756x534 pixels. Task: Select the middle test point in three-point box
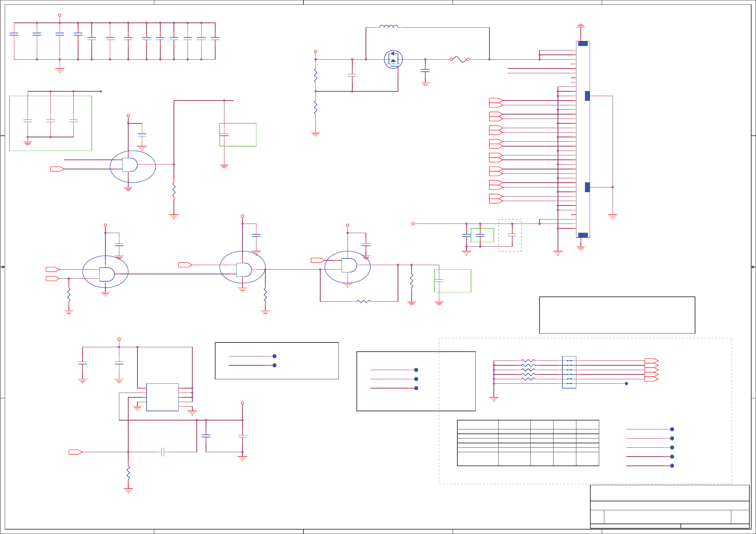click(416, 379)
